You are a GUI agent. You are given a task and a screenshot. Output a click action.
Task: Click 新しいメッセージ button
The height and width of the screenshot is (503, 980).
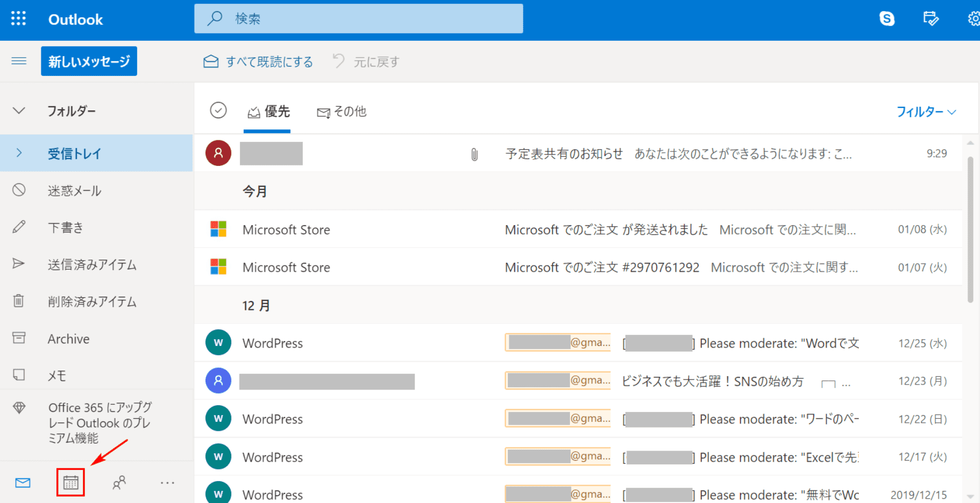coord(89,61)
